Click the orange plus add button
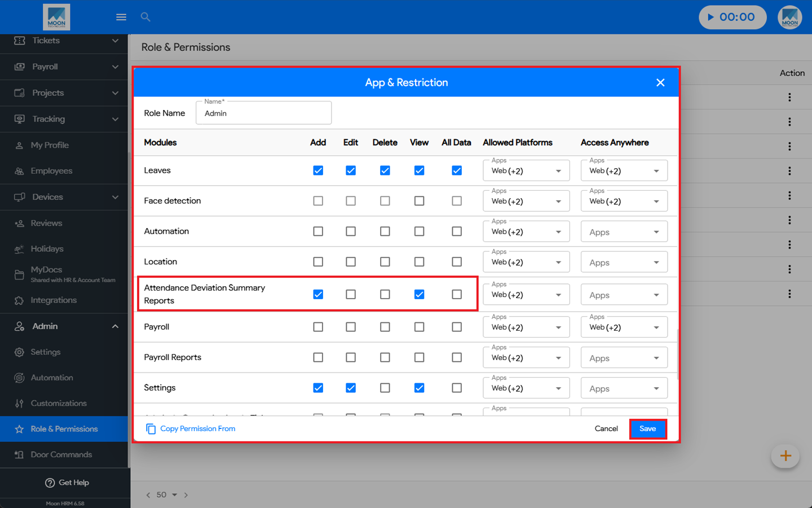Screen dimensions: 812x508 tap(785, 456)
